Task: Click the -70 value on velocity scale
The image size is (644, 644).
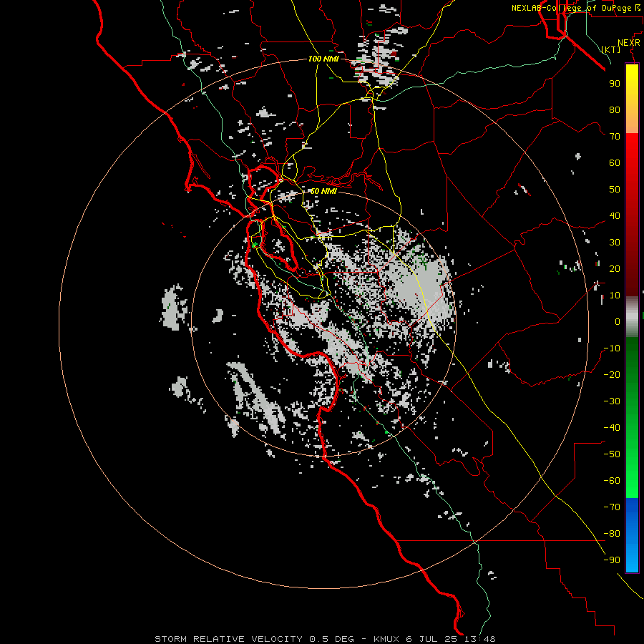Action: [x=612, y=507]
